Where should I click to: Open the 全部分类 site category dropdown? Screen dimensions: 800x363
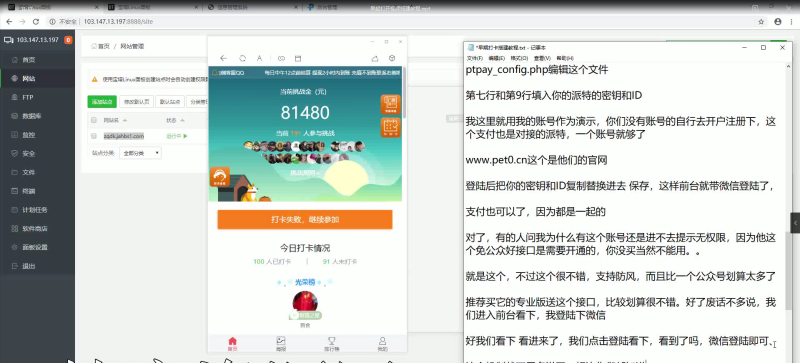140,153
